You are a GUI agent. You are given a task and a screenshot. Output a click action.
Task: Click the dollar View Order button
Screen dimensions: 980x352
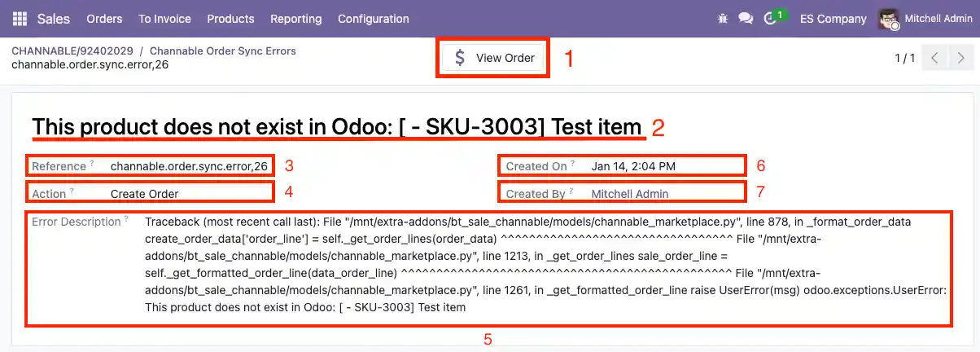click(x=494, y=58)
